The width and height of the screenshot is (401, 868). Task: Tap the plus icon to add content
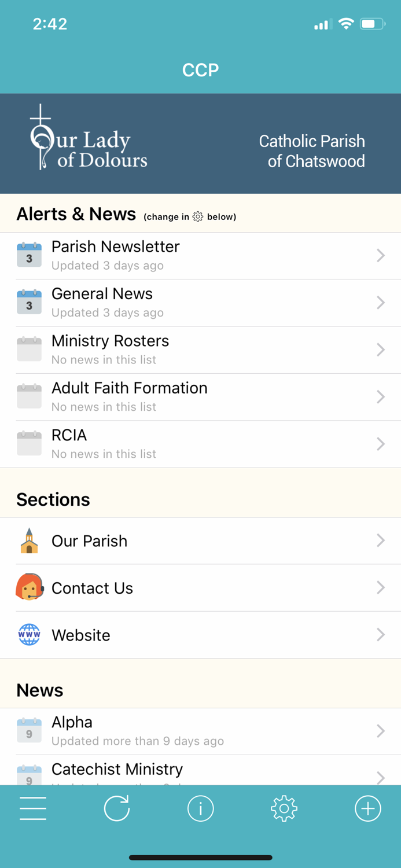368,808
